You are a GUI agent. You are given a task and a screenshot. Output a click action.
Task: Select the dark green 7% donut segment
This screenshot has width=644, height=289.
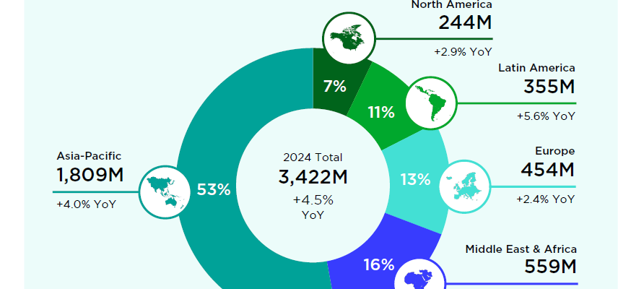pos(335,86)
